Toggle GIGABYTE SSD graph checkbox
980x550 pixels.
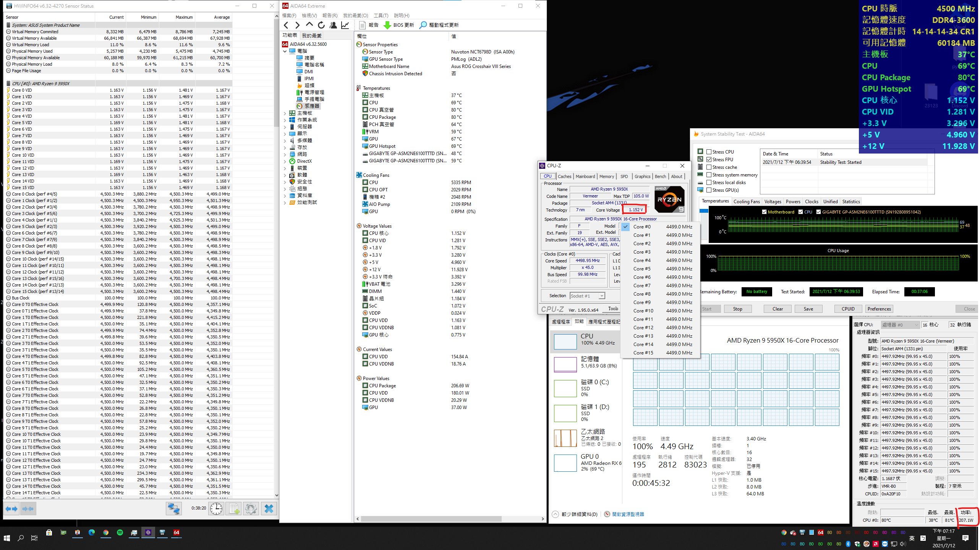tap(818, 212)
